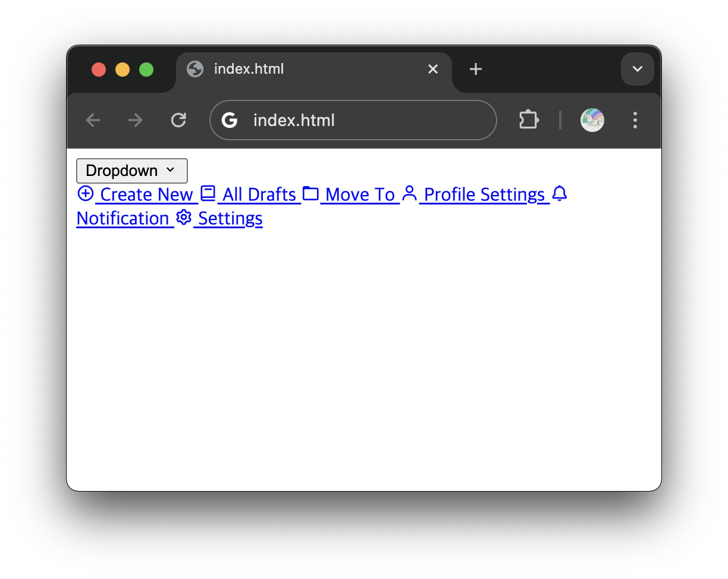Go forward with the browser forward arrow
728x579 pixels.
point(136,121)
